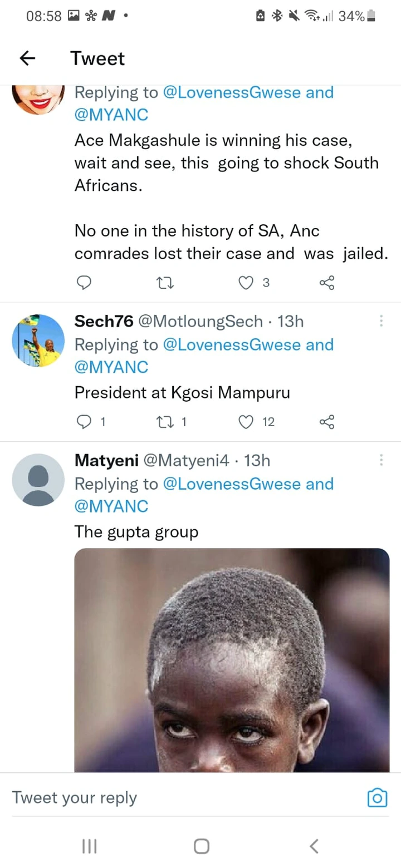Reply to Sech76's Kgosi Mampuru tweet
Screen dimensions: 401x868
click(x=84, y=422)
